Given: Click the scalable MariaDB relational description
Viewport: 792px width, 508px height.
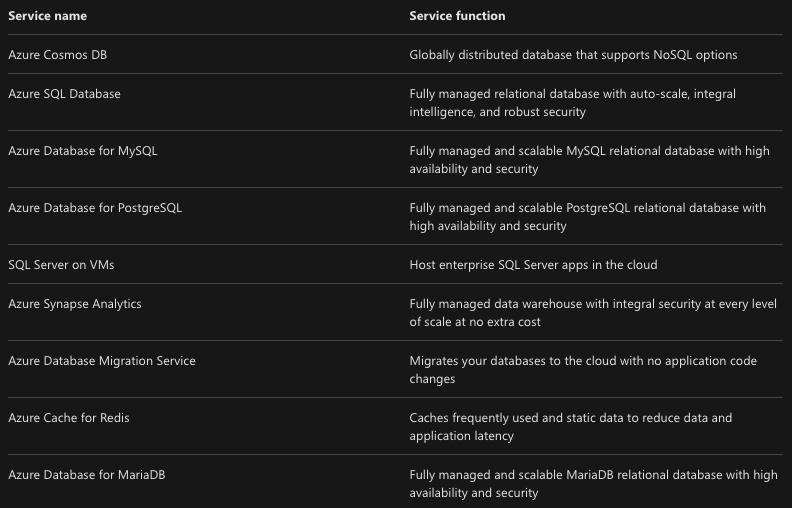Looking at the screenshot, I should click(593, 484).
